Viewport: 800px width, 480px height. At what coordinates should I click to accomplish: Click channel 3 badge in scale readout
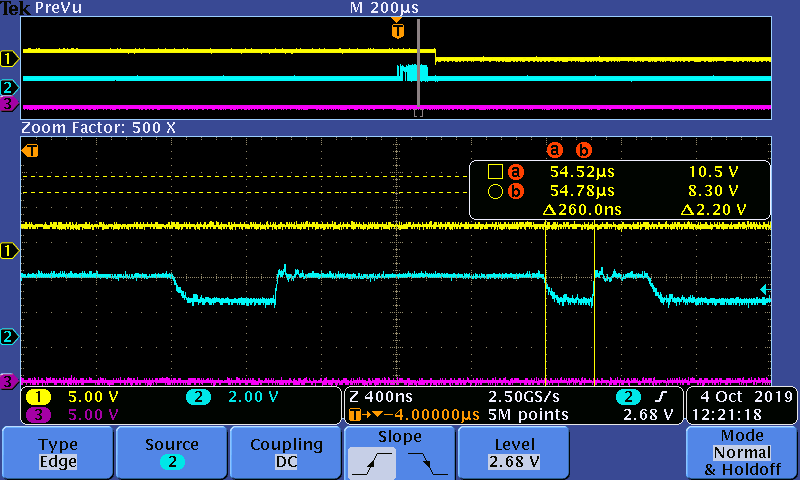click(x=38, y=415)
